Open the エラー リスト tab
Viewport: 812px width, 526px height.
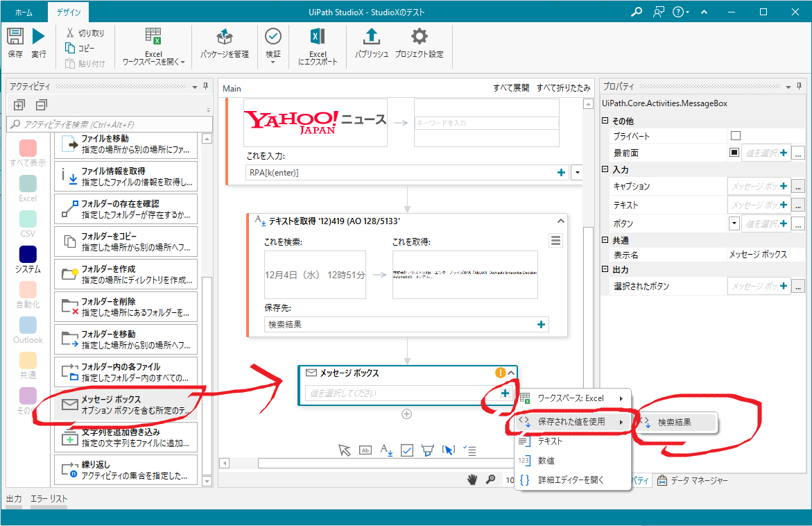(49, 498)
